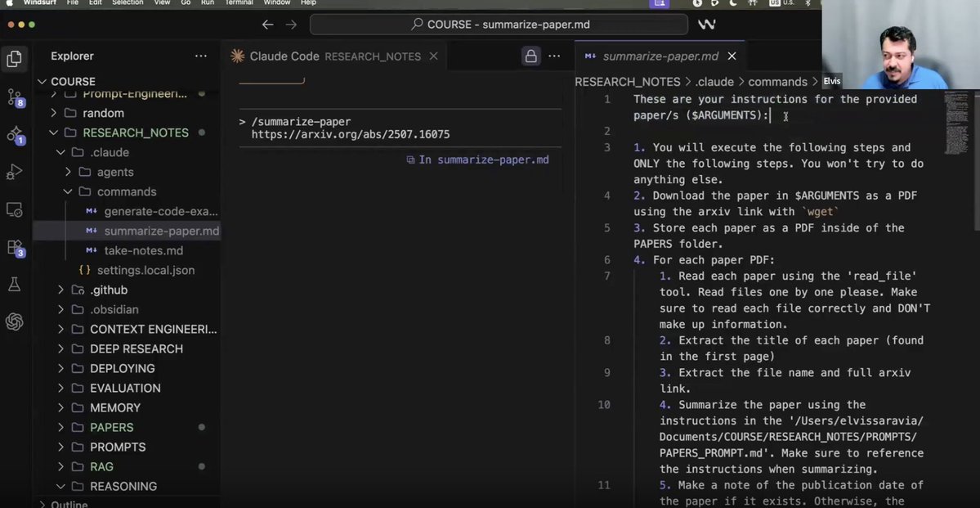The image size is (980, 508).
Task: Open the Explorer view in activity bar
Action: [x=14, y=58]
